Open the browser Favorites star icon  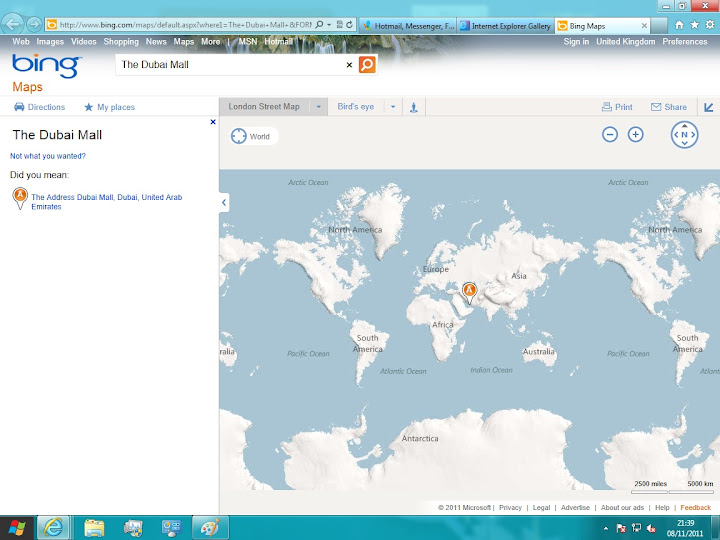[694, 25]
